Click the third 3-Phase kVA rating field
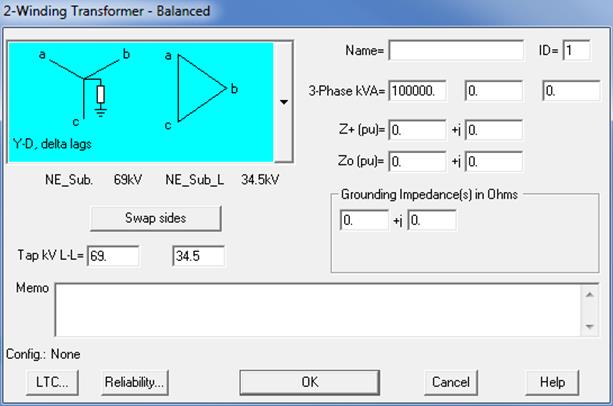 [x=571, y=91]
